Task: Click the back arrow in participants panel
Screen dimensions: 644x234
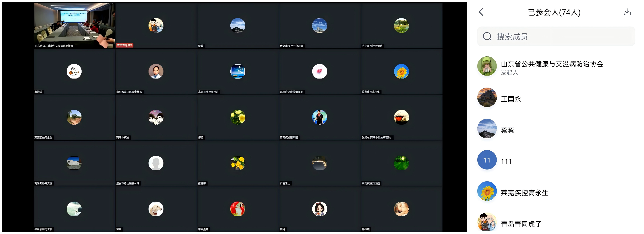Action: [481, 12]
